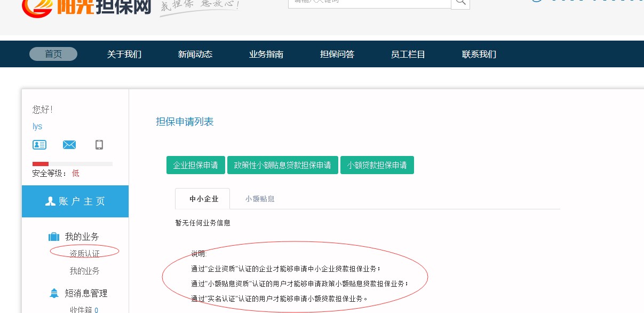Viewport: 644px width, 313px height.
Task: Go to 新闻动态 in the navigation bar
Action: pyautogui.click(x=195, y=54)
